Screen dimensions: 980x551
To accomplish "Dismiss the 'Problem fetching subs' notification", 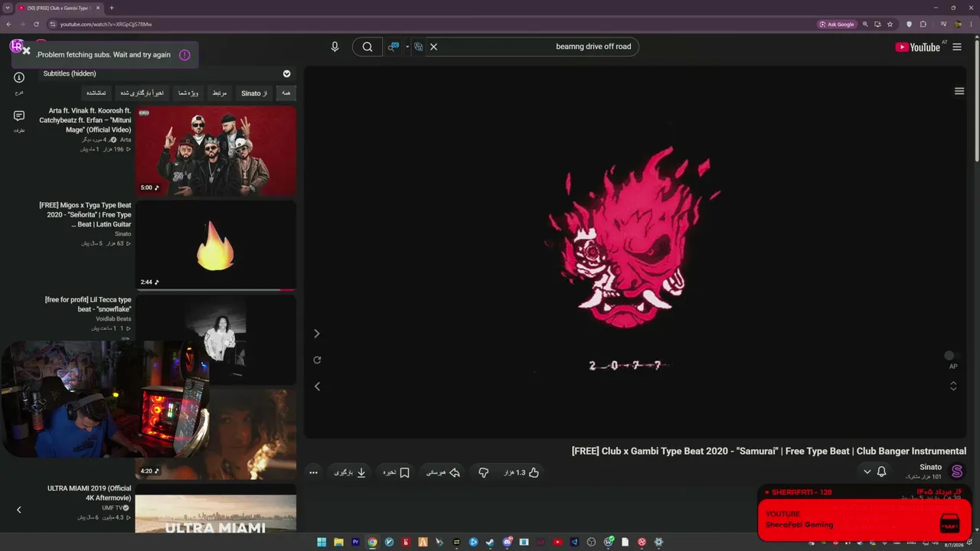I will [26, 51].
